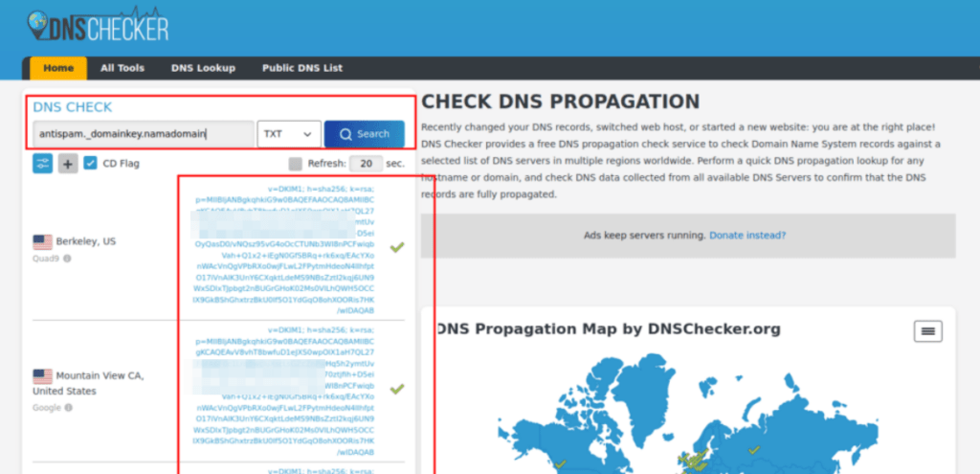Go to DNS Lookup page
The height and width of the screenshot is (474, 980).
coord(203,68)
